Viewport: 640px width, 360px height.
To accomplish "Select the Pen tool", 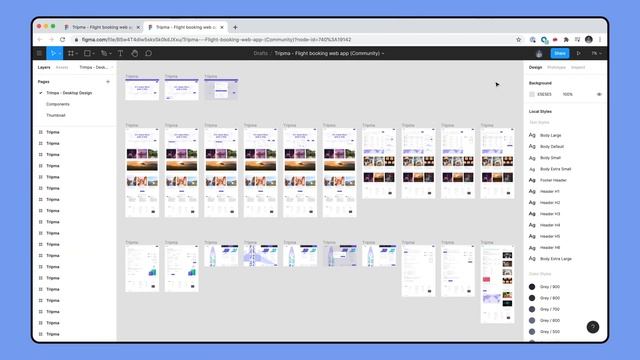I will coord(104,53).
